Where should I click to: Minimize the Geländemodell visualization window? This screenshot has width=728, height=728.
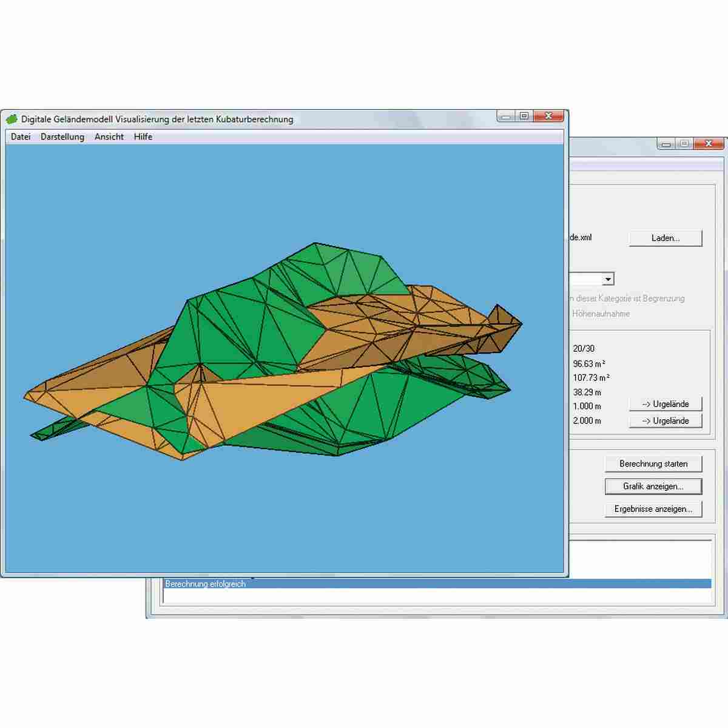[506, 116]
